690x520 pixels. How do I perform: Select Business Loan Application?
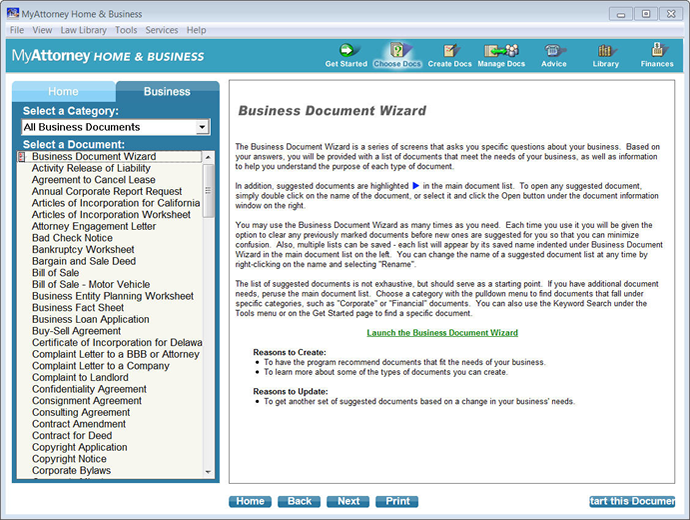click(x=90, y=319)
